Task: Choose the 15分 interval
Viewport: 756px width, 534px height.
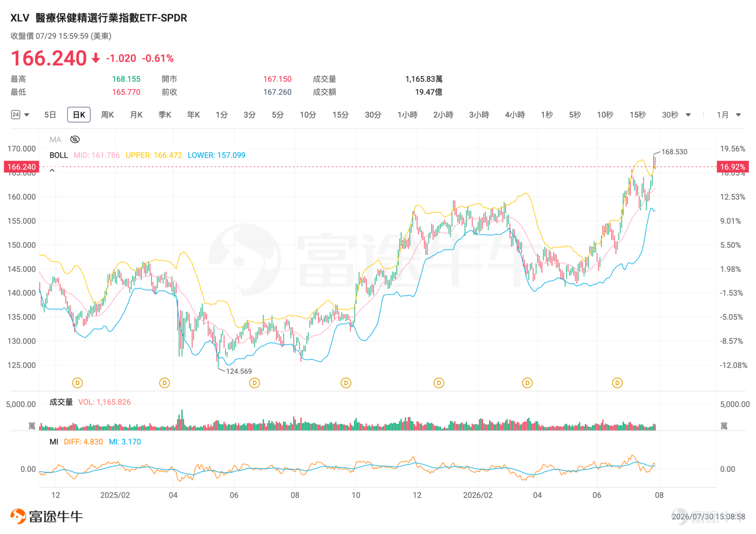Action: 341,115
